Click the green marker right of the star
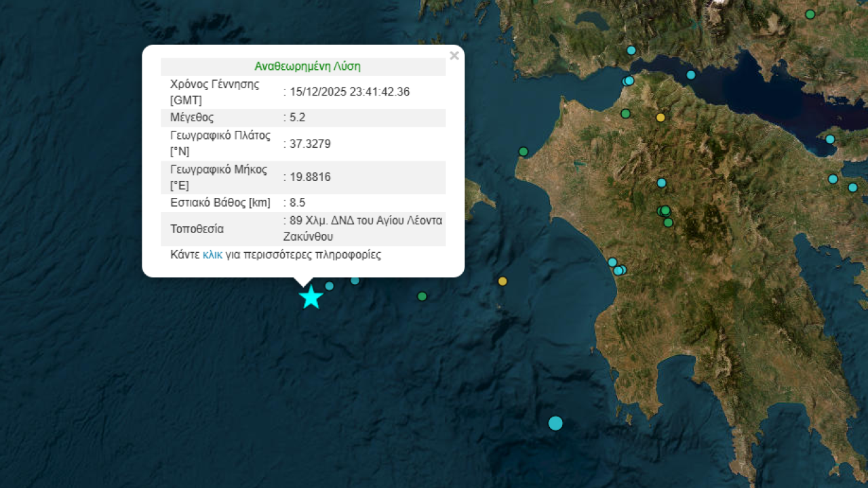The image size is (868, 488). (x=422, y=296)
